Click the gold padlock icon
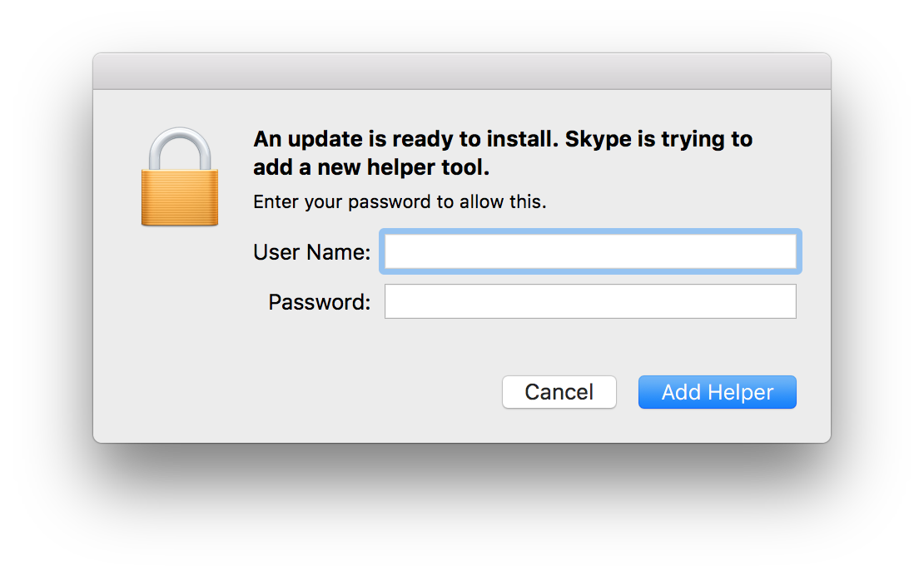 click(180, 177)
